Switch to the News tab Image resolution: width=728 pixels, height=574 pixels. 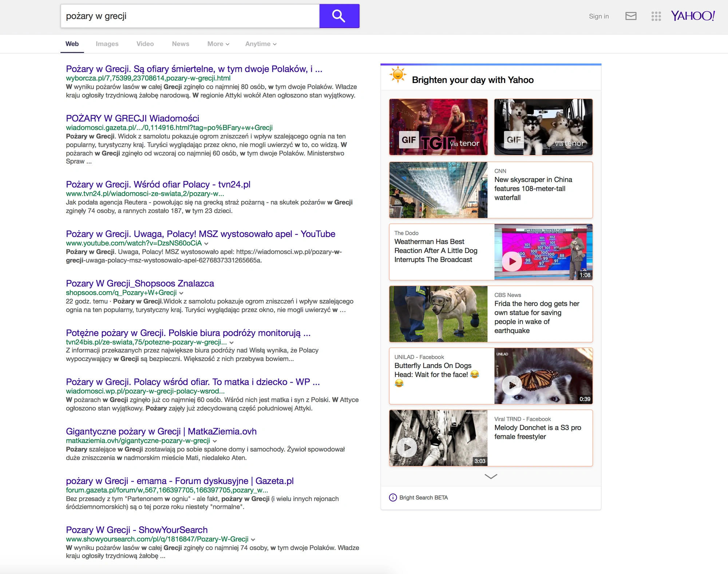pos(181,44)
